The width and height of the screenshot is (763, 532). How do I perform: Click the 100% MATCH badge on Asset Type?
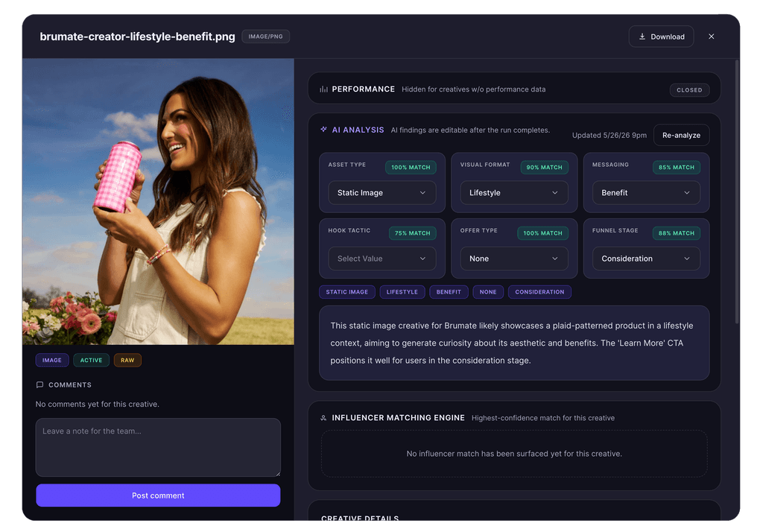pos(411,168)
